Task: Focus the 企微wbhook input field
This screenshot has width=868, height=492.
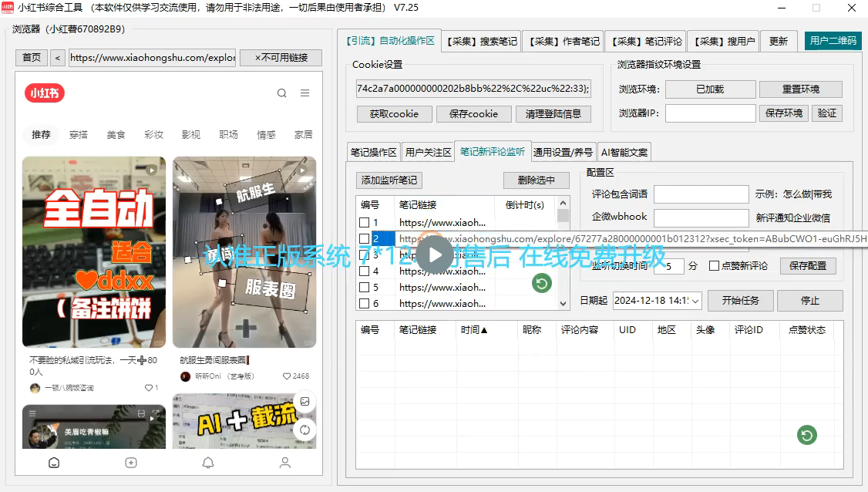Action: coord(701,217)
